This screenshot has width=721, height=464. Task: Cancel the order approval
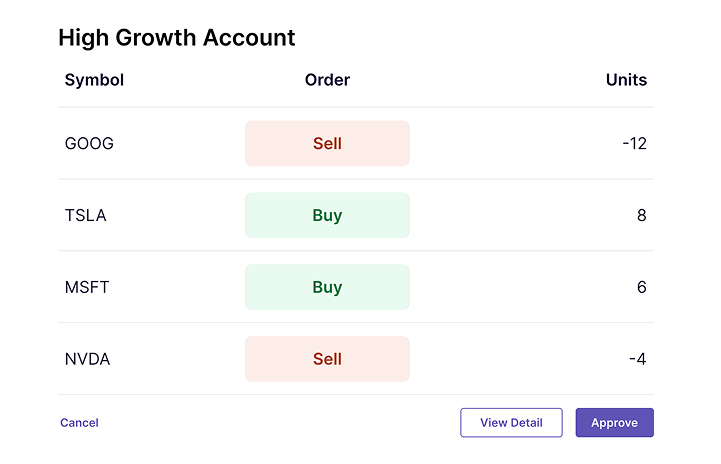point(79,423)
